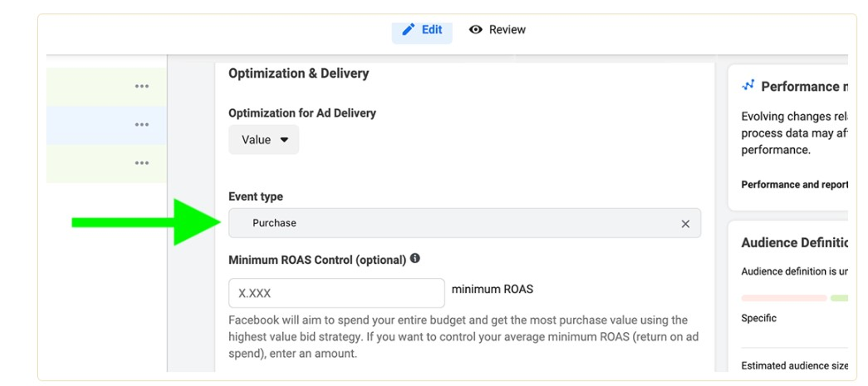868x386 pixels.
Task: Click the eye Review icon
Action: click(x=475, y=30)
